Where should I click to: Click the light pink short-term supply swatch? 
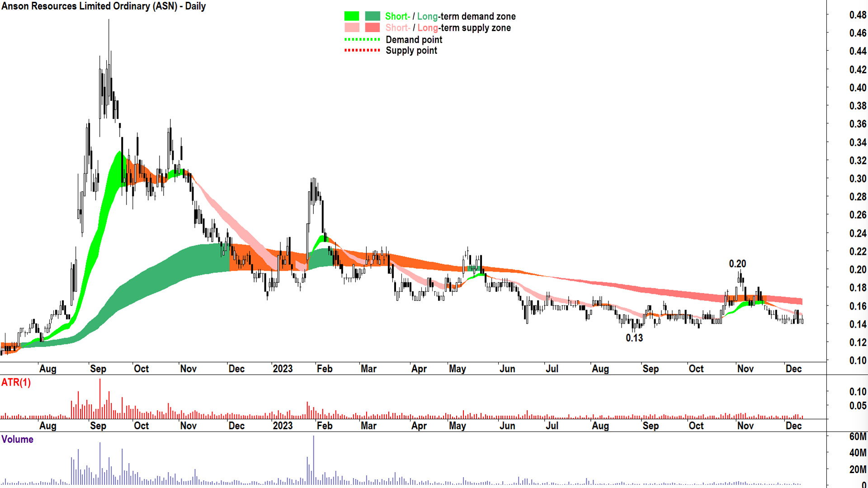pyautogui.click(x=352, y=28)
